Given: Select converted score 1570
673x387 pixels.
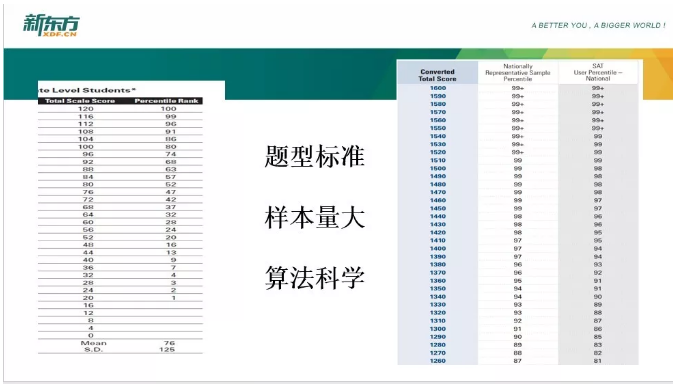Looking at the screenshot, I should click(x=438, y=112).
